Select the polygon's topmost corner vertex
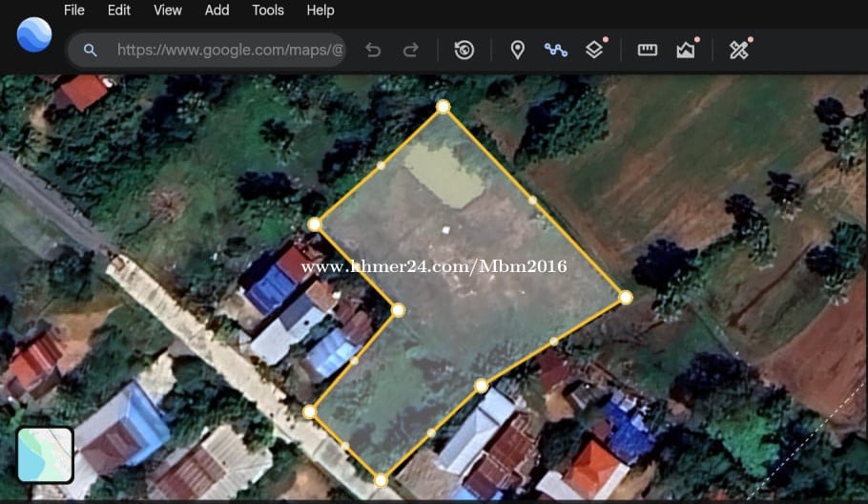Viewport: 868px width, 504px height. click(x=443, y=107)
